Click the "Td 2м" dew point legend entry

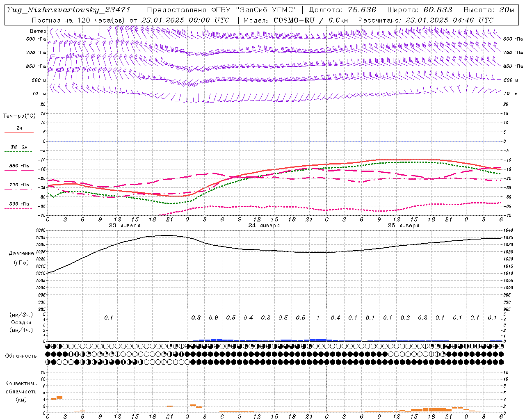point(19,147)
